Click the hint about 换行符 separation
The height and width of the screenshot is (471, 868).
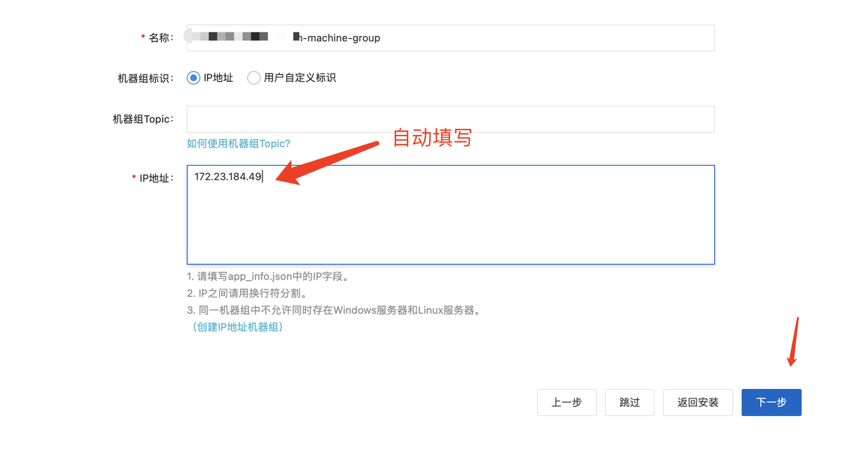tap(247, 294)
